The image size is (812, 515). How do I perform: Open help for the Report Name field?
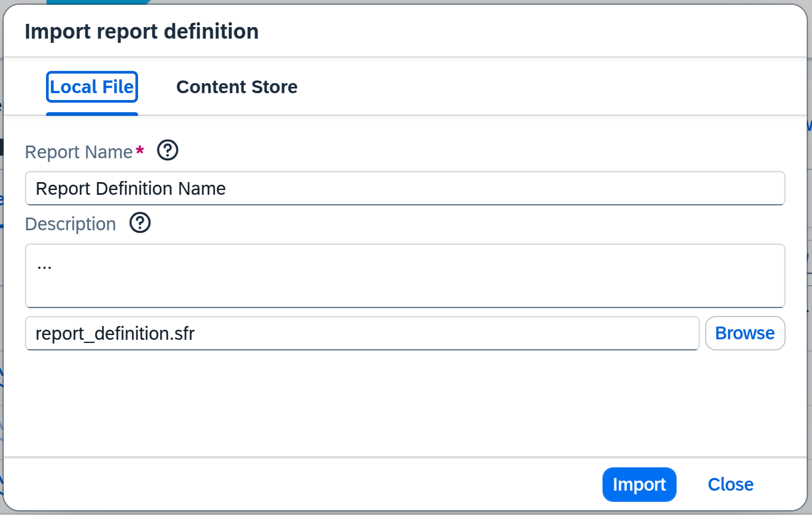point(168,150)
